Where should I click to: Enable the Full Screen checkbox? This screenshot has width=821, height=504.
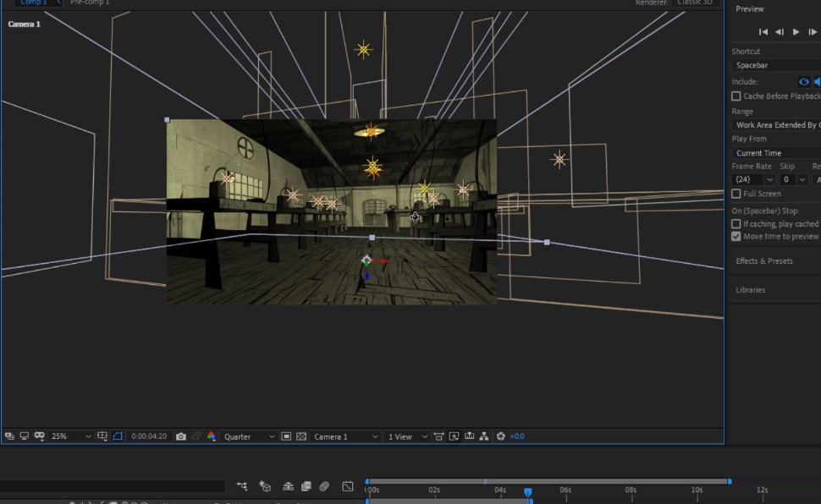tap(736, 194)
